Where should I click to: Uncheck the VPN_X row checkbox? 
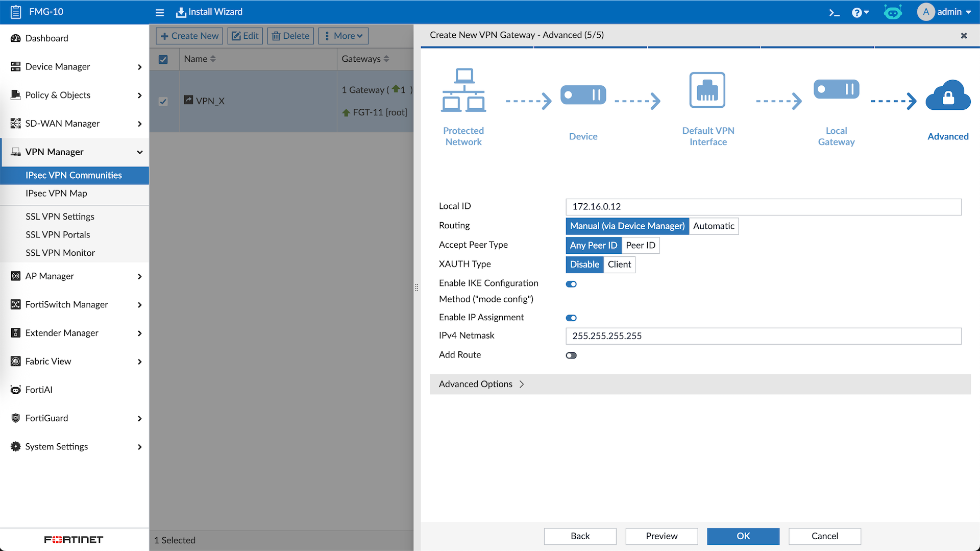pos(163,102)
